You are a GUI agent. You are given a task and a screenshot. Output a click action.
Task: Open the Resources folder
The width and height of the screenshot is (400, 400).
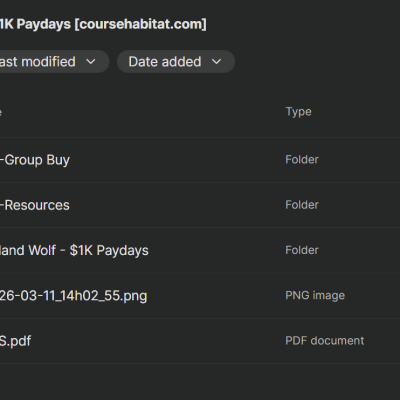(x=35, y=205)
